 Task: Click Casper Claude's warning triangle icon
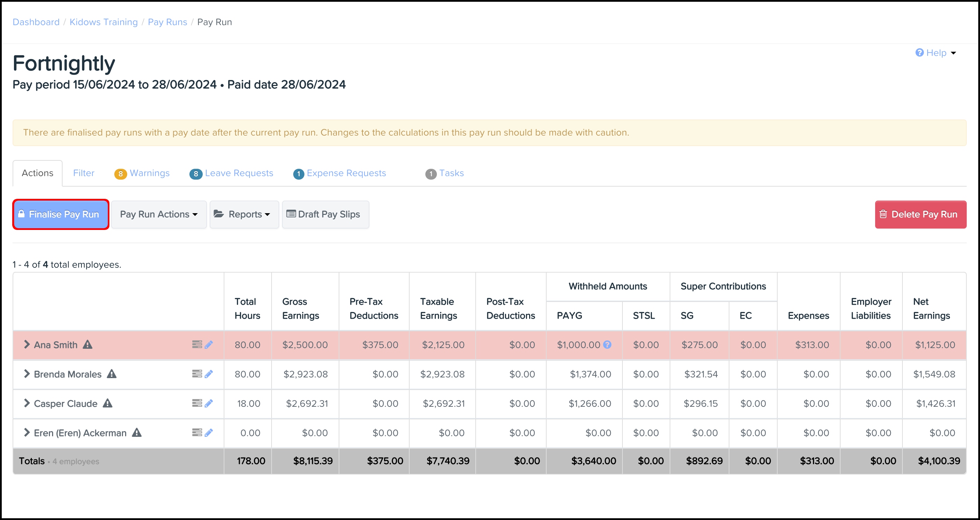[x=108, y=403]
